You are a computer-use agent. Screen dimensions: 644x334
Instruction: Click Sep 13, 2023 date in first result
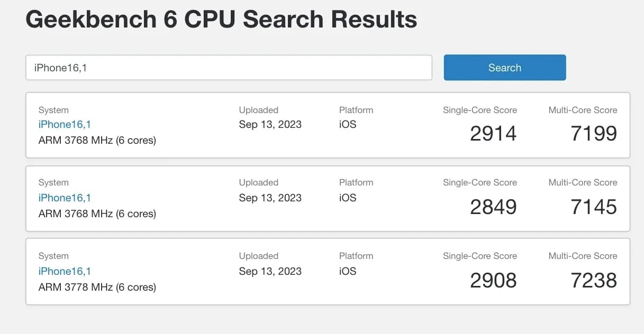pyautogui.click(x=270, y=125)
